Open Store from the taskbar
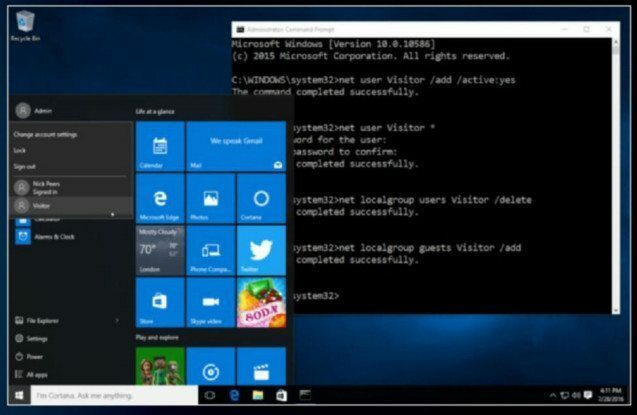 coord(282,395)
